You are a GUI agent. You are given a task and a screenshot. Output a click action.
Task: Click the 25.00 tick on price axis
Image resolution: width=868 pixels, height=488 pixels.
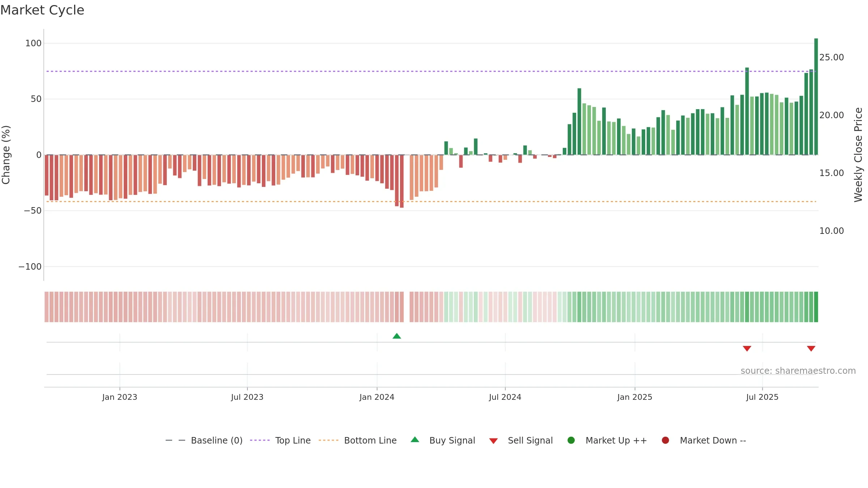pos(831,57)
